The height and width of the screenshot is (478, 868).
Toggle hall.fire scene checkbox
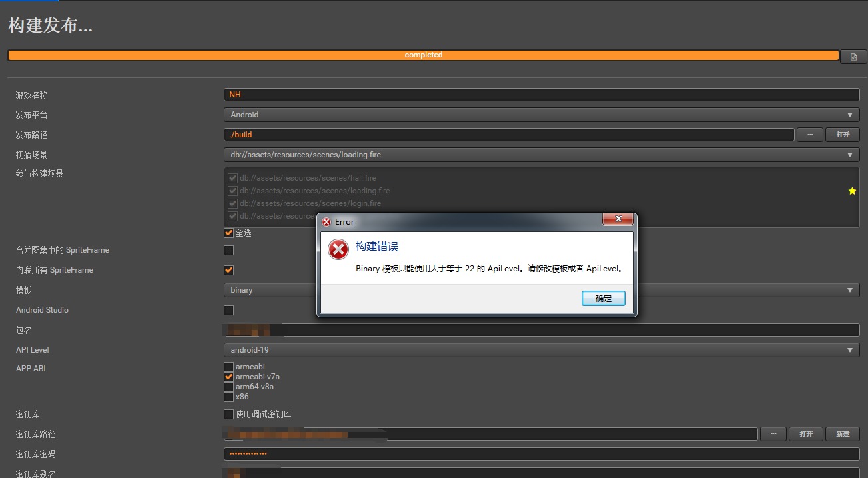click(x=232, y=178)
